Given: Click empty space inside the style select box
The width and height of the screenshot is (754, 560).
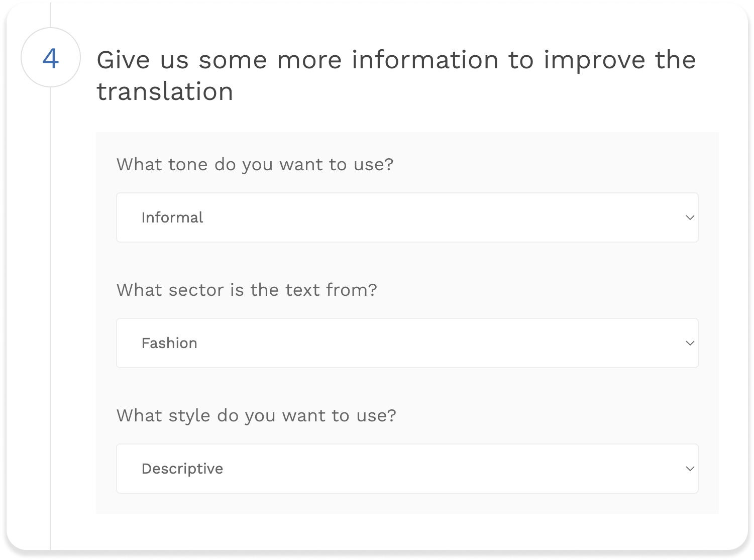Looking at the screenshot, I should pos(452,469).
